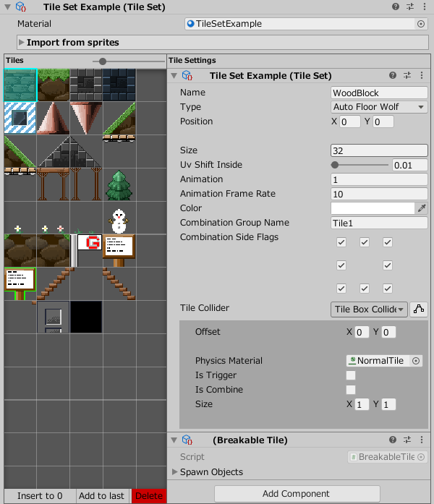Click the Material object picker circle

point(421,24)
